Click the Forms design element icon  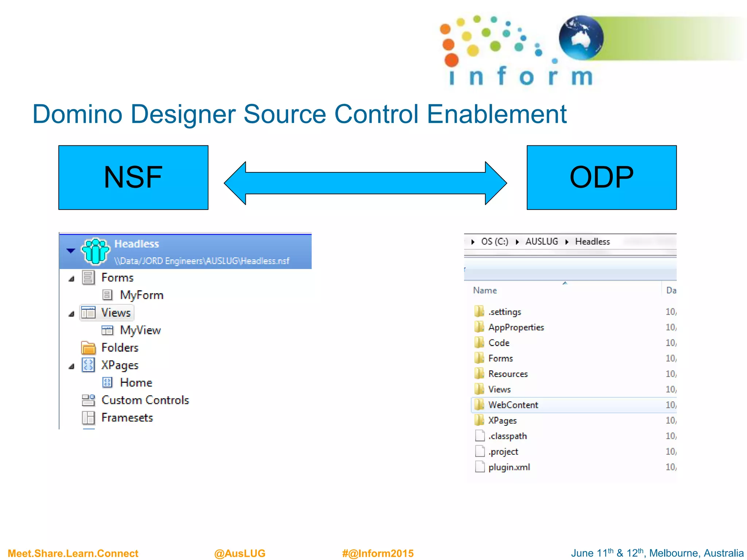point(88,277)
